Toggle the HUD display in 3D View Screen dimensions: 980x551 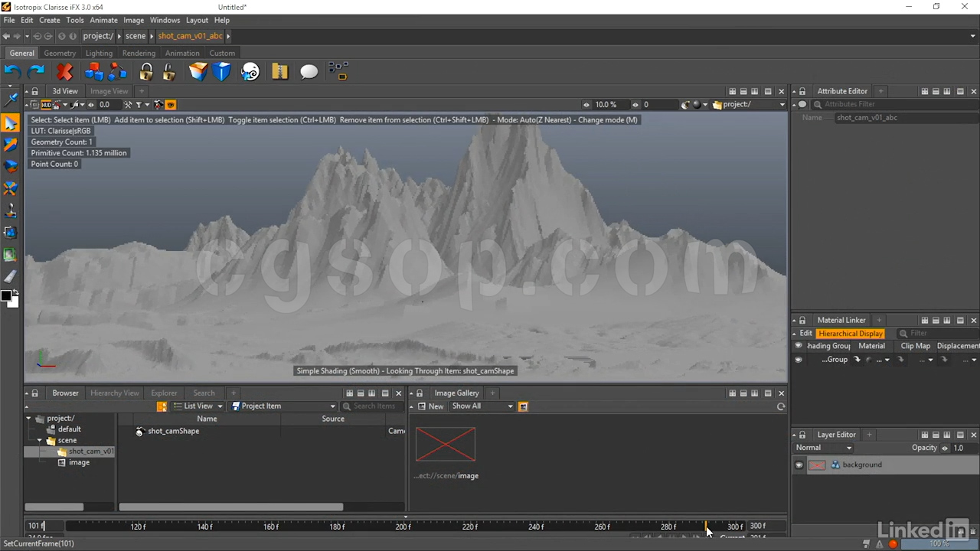point(47,105)
